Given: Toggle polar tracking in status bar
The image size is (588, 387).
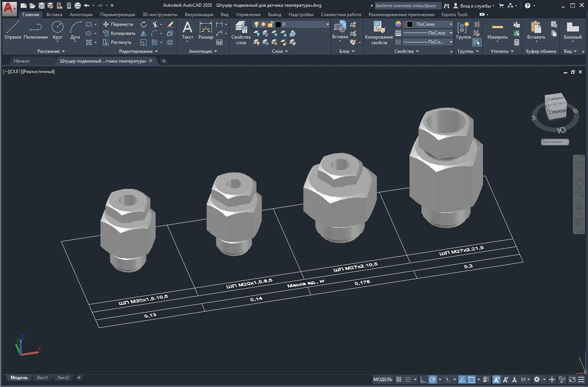Looking at the screenshot, I should tap(432, 379).
